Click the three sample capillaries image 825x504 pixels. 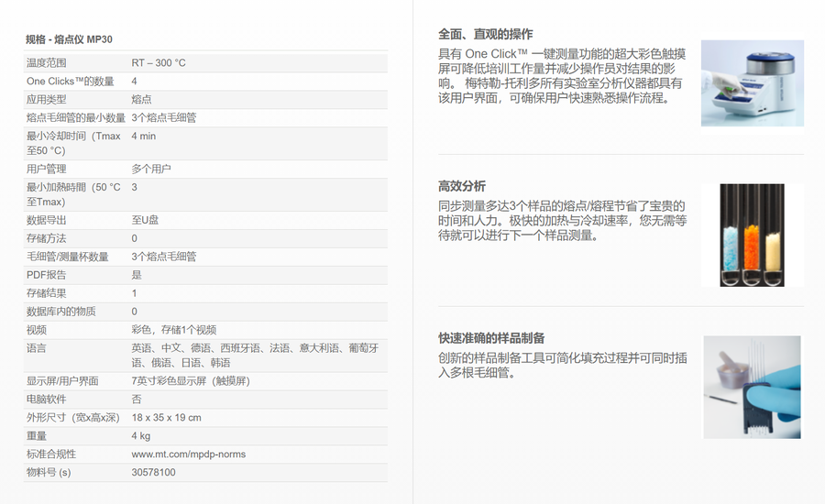tap(752, 236)
